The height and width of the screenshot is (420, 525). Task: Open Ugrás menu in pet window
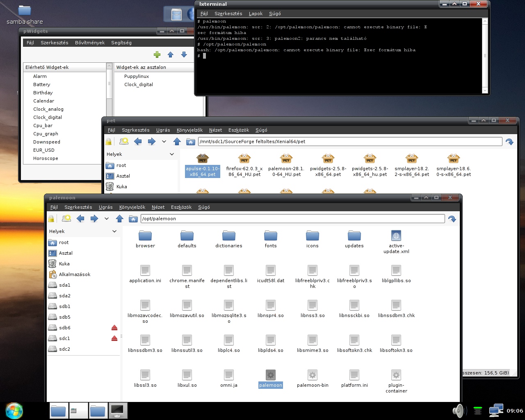tap(163, 130)
